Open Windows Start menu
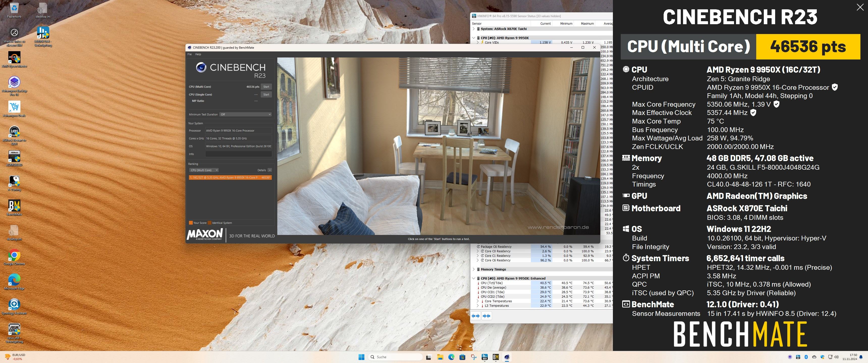The width and height of the screenshot is (868, 363). 361,357
